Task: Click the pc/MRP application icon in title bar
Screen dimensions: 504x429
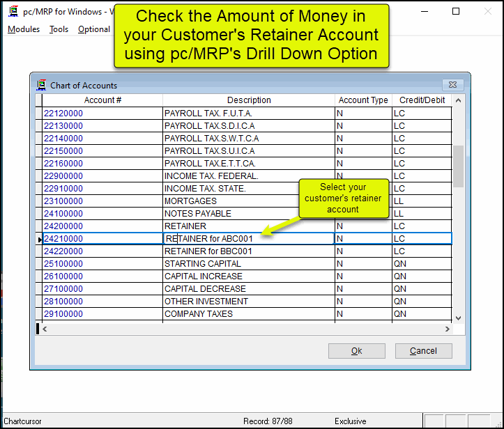Action: coord(13,12)
